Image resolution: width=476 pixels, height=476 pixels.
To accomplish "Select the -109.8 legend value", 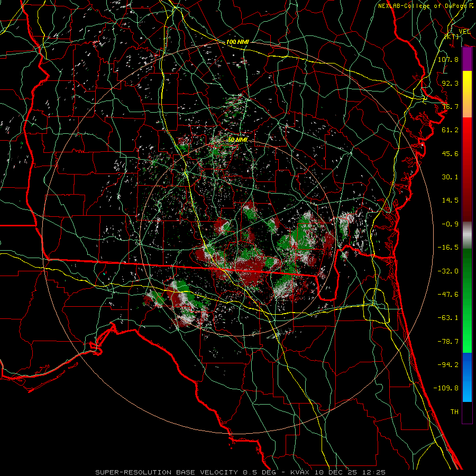I will click(446, 388).
